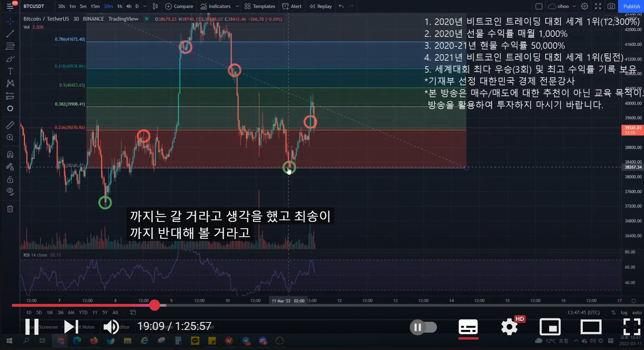Hide all drawings with eye icon

[x=10, y=191]
